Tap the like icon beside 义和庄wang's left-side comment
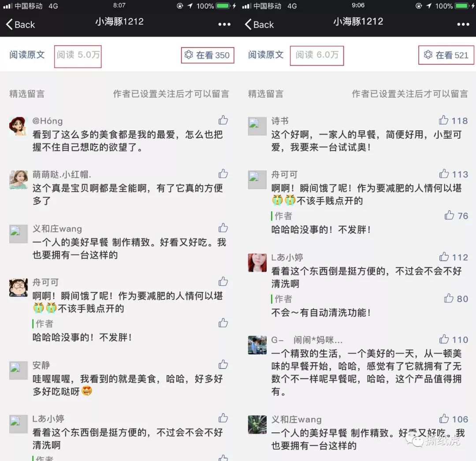The image size is (476, 461). pos(223,228)
